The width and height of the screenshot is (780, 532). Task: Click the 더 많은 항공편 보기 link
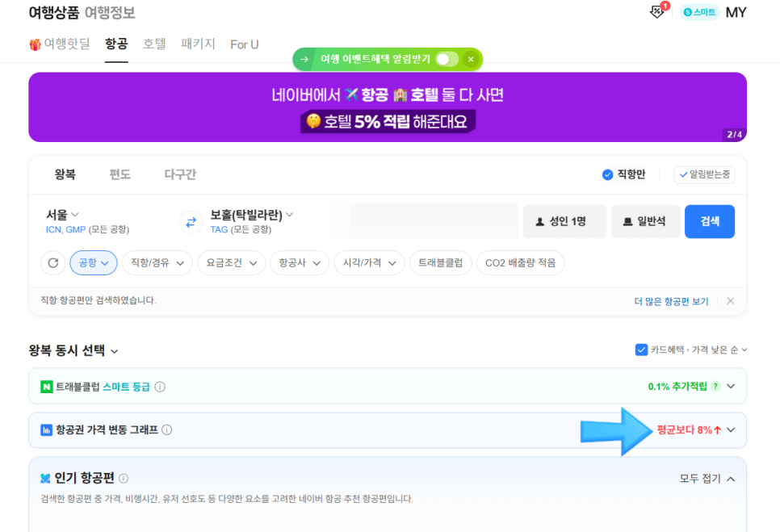(671, 301)
